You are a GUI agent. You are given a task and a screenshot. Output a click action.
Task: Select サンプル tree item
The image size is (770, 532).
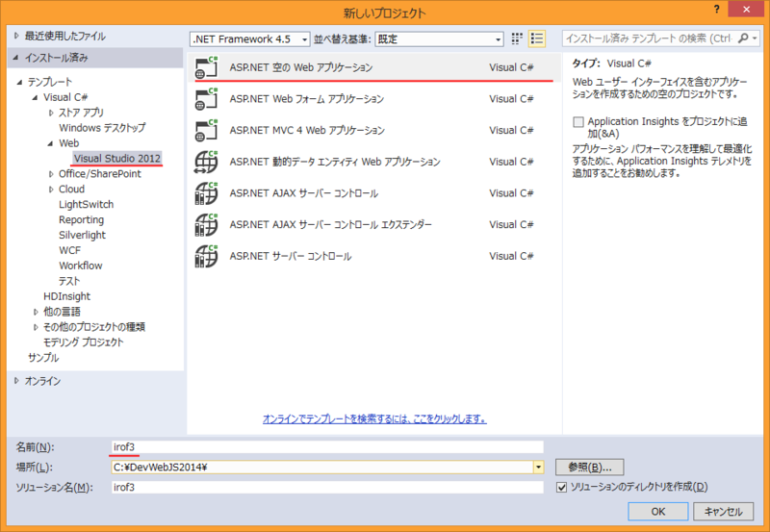click(x=43, y=357)
